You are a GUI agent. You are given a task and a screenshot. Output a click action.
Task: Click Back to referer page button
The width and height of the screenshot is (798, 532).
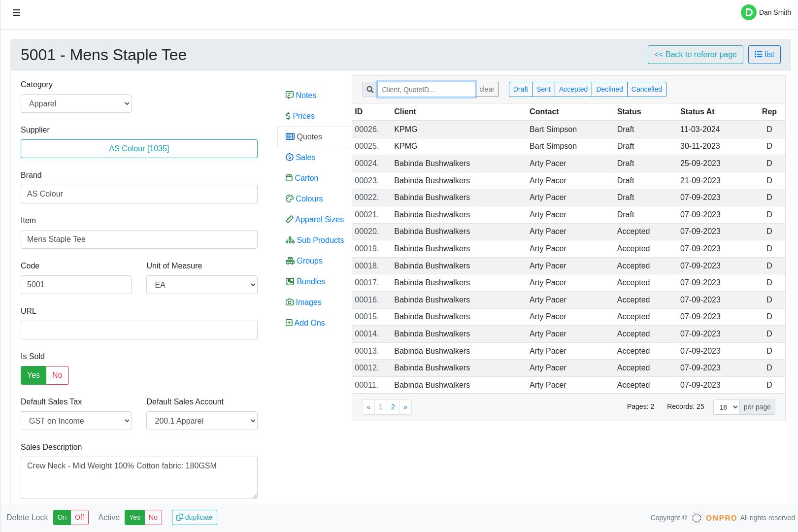(x=696, y=55)
